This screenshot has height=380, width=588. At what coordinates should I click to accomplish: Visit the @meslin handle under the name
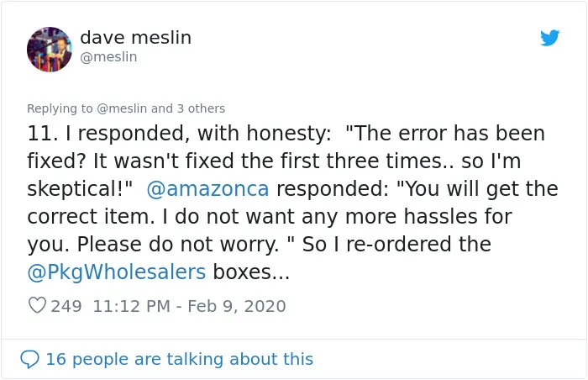[x=108, y=56]
